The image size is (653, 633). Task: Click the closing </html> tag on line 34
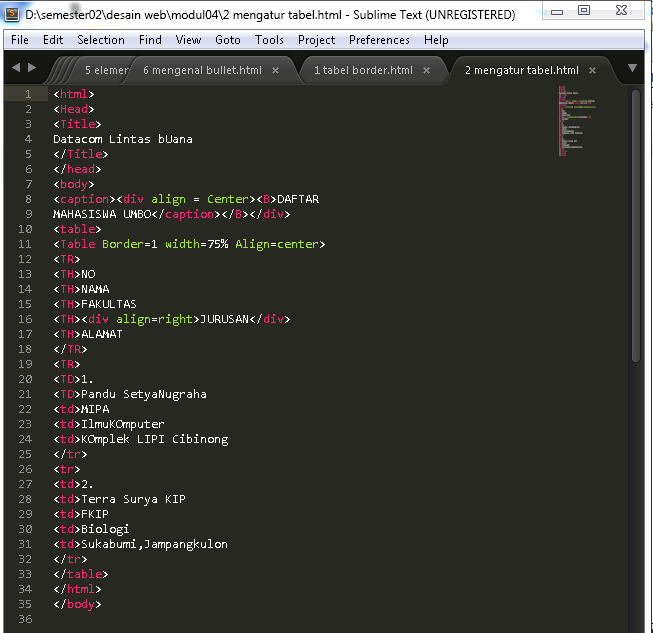click(x=77, y=589)
